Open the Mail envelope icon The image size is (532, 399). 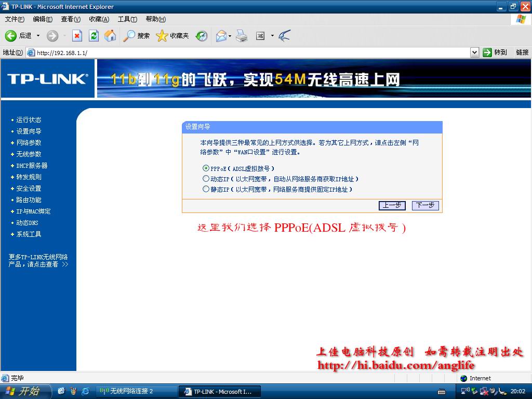point(221,36)
